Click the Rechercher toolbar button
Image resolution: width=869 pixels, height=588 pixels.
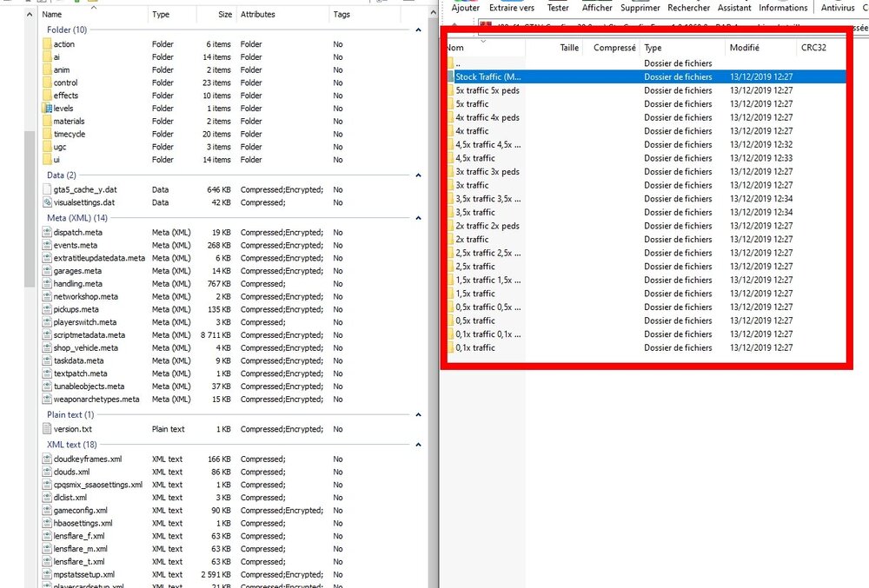click(688, 8)
